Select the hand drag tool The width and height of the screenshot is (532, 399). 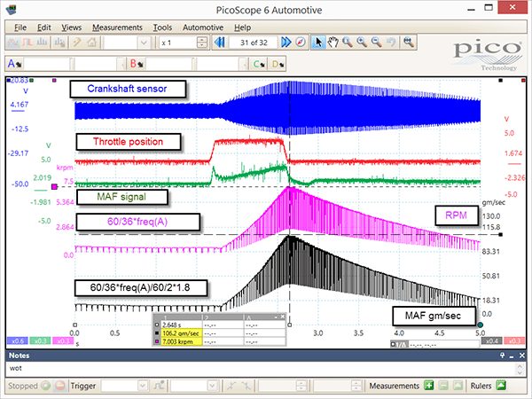332,43
